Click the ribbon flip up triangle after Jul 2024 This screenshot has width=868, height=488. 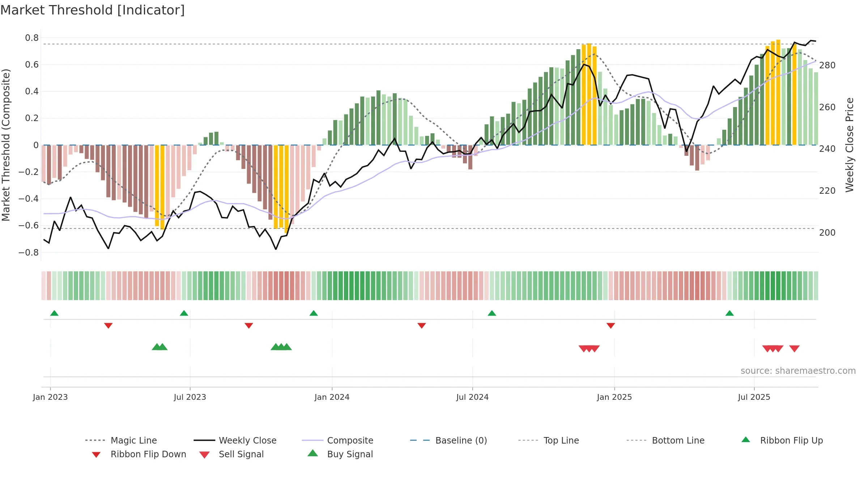click(x=492, y=313)
